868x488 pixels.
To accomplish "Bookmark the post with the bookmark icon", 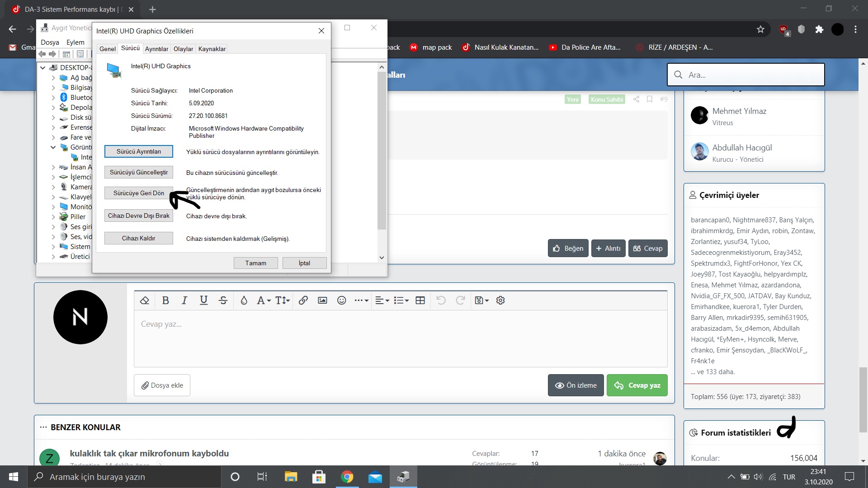I will coord(650,99).
